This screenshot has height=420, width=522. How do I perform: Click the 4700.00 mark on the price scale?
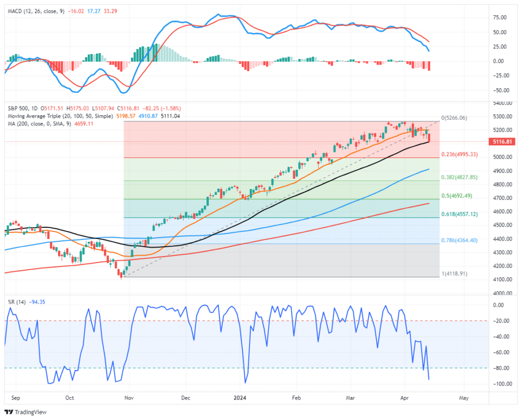pos(502,198)
